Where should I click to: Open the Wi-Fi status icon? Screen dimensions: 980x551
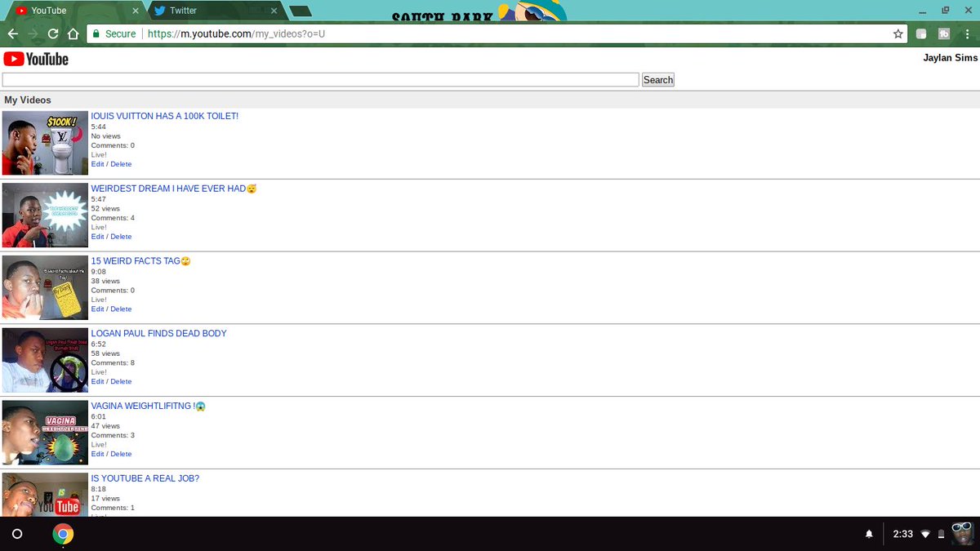pos(925,534)
